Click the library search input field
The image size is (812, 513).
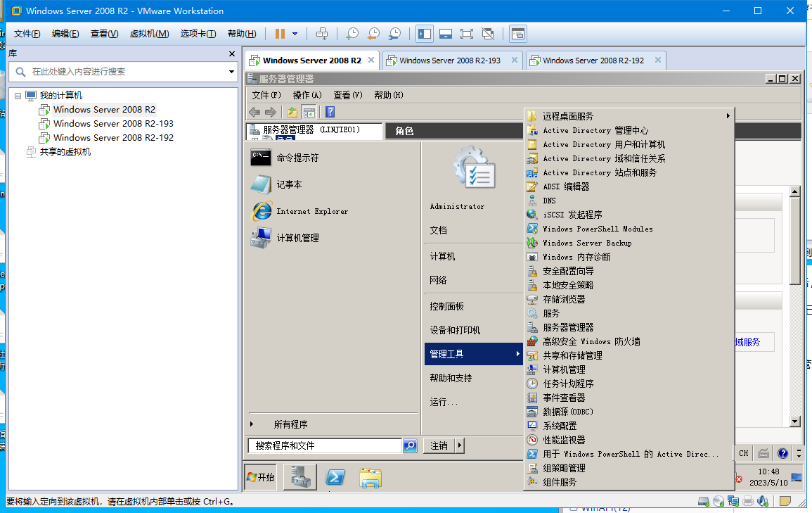124,72
